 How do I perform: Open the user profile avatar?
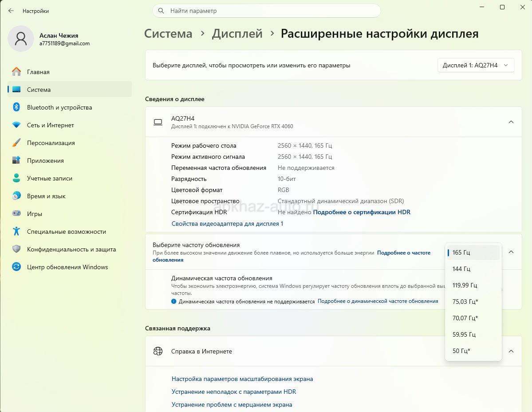(x=21, y=39)
